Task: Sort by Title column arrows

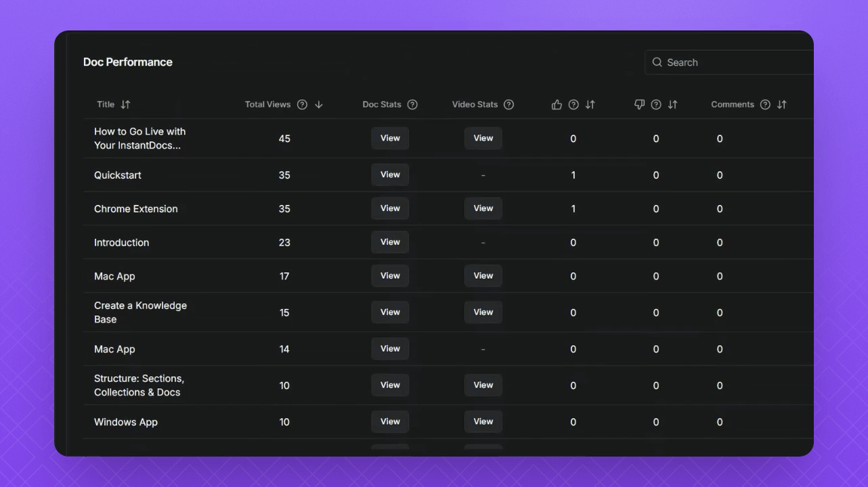Action: (125, 104)
